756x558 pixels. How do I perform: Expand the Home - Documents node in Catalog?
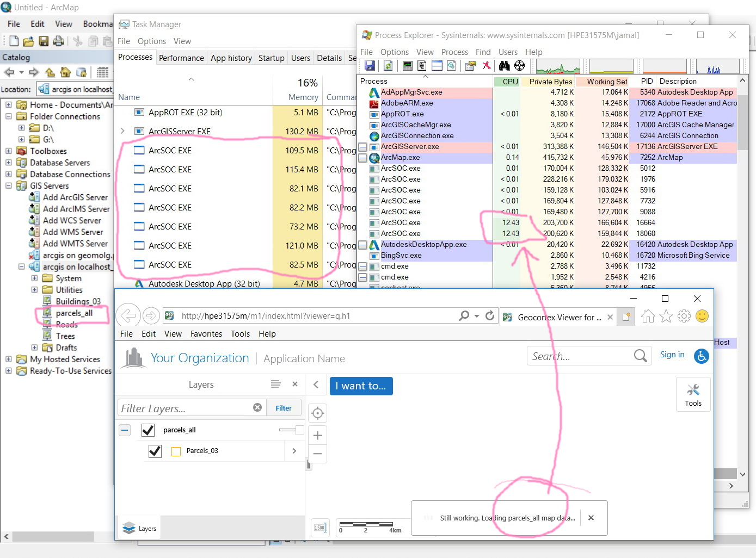(x=9, y=105)
